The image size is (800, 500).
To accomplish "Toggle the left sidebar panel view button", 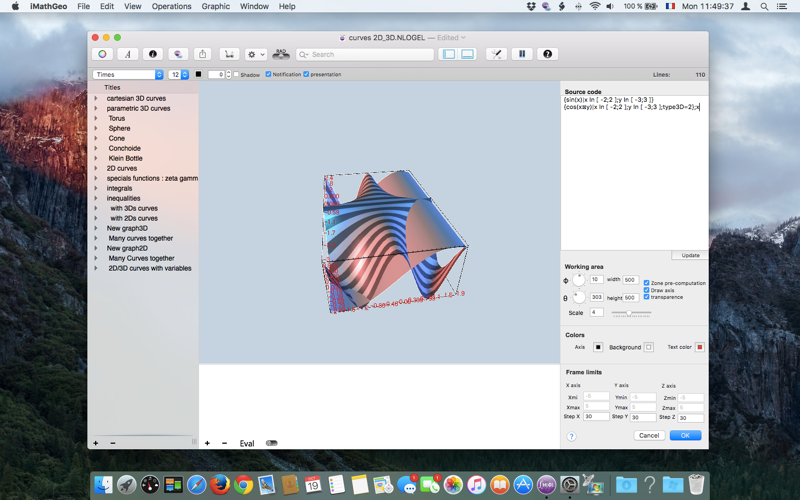I will (449, 54).
